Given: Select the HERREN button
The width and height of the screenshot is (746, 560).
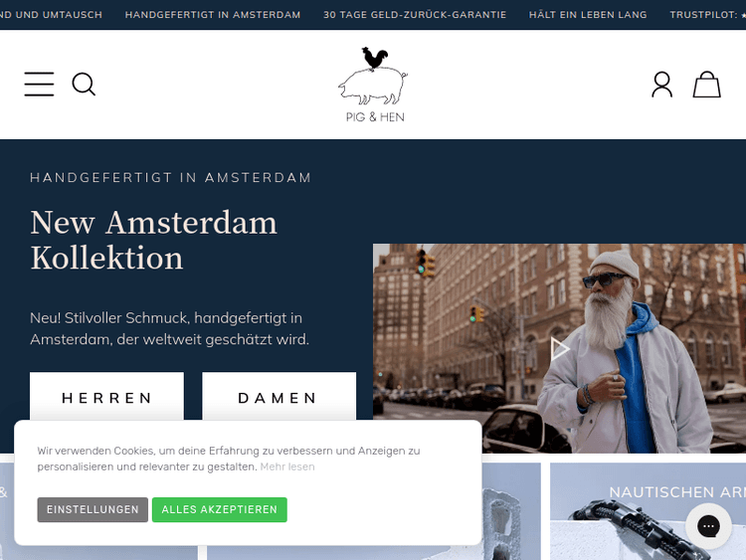Looking at the screenshot, I should [x=106, y=396].
